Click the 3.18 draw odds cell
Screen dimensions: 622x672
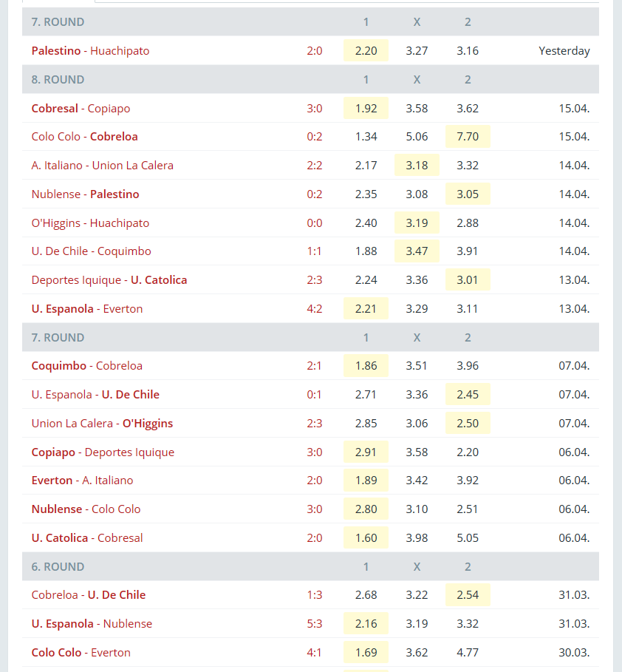[417, 166]
